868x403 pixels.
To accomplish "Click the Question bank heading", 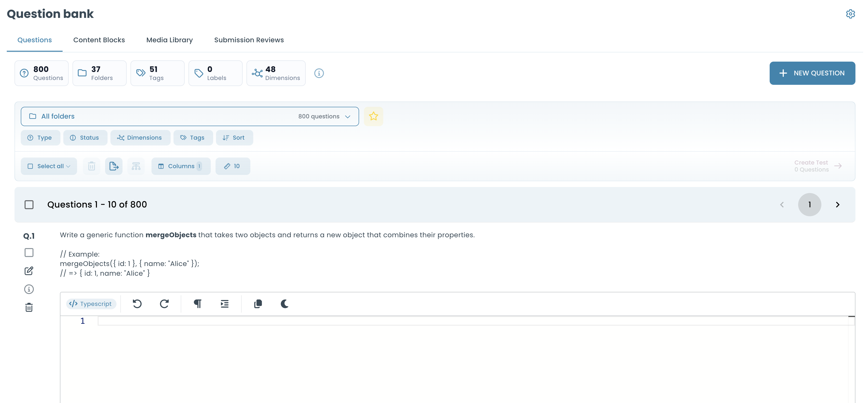I will coord(50,14).
